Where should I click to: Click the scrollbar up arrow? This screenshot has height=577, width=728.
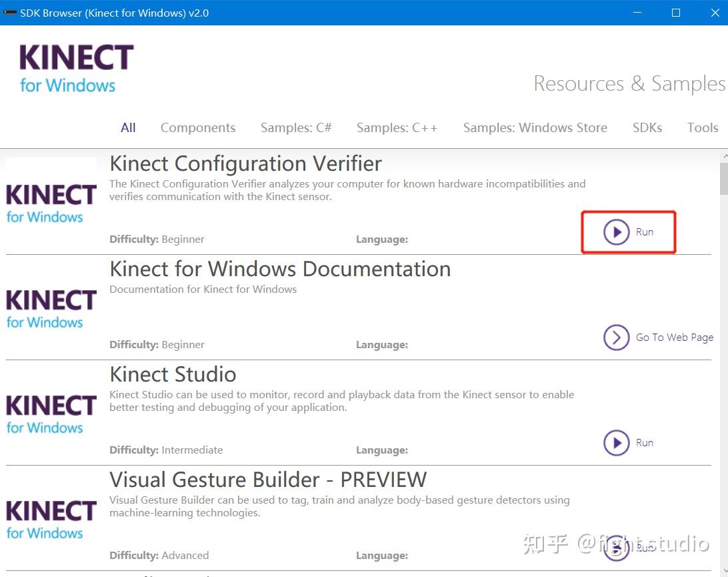(x=723, y=156)
